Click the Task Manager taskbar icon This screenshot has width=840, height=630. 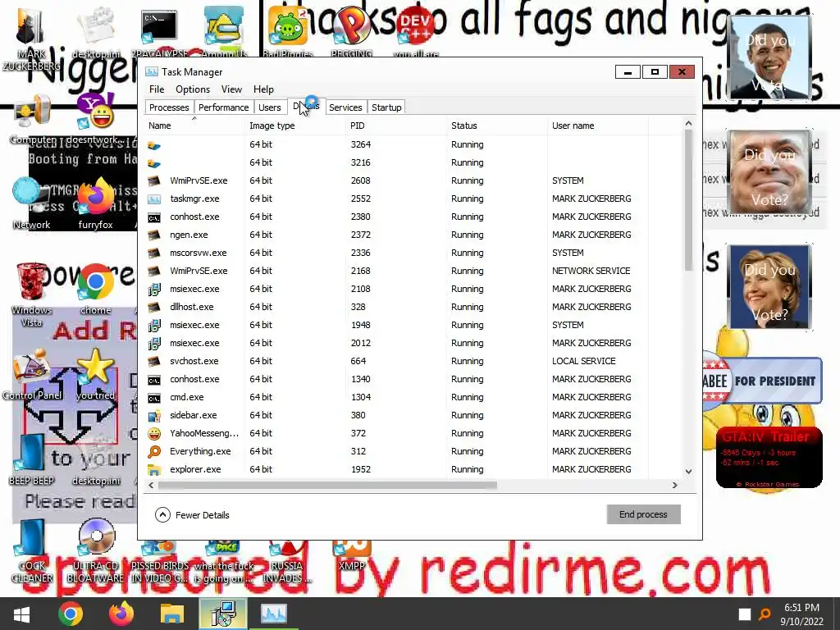[274, 614]
